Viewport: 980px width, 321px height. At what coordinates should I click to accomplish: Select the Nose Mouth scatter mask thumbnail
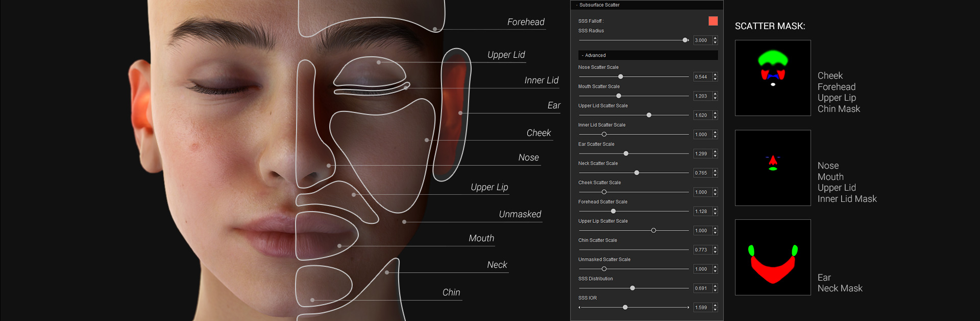(x=773, y=168)
